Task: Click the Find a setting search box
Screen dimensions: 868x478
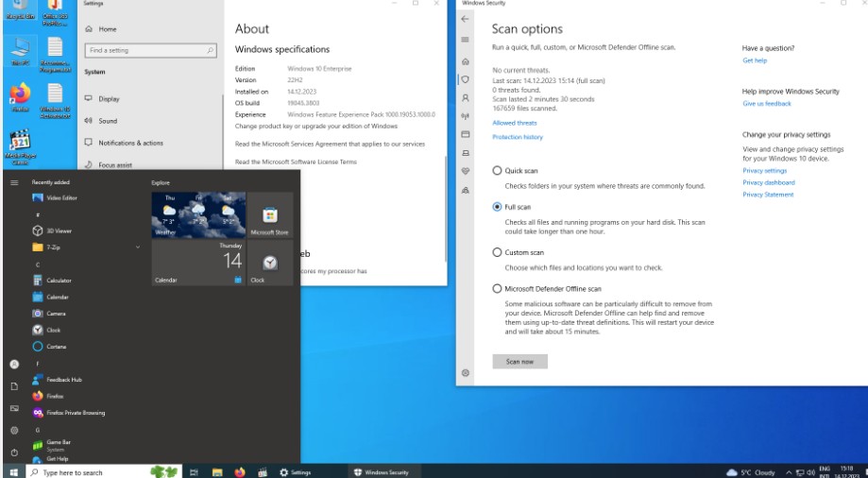Action: (150, 50)
